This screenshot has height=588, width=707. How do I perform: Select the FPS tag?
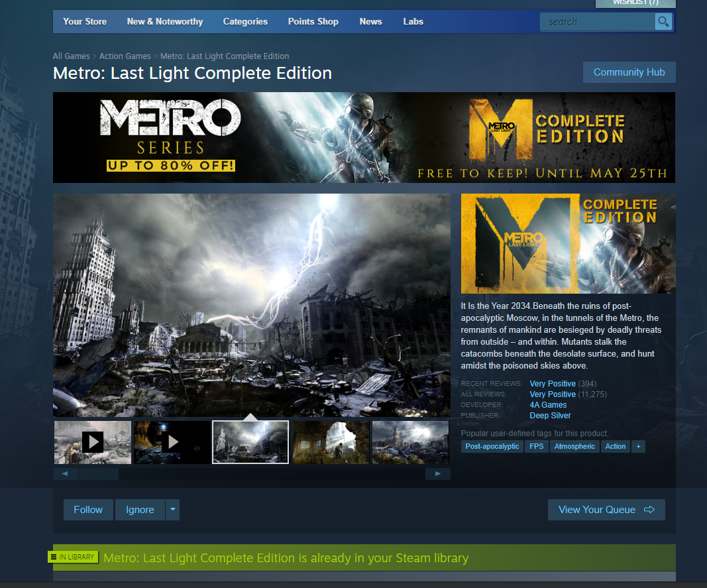coord(537,446)
